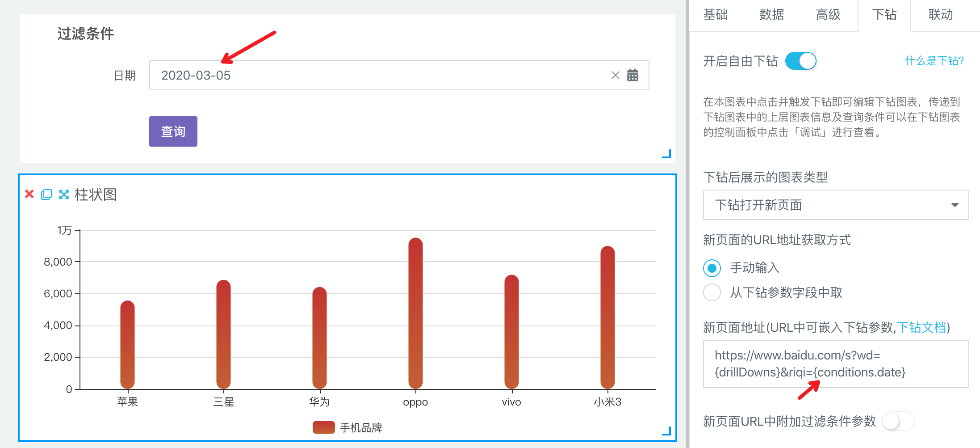Click the date input field showing 2020-03-05
Viewport: 980px width, 448px height.
[399, 75]
